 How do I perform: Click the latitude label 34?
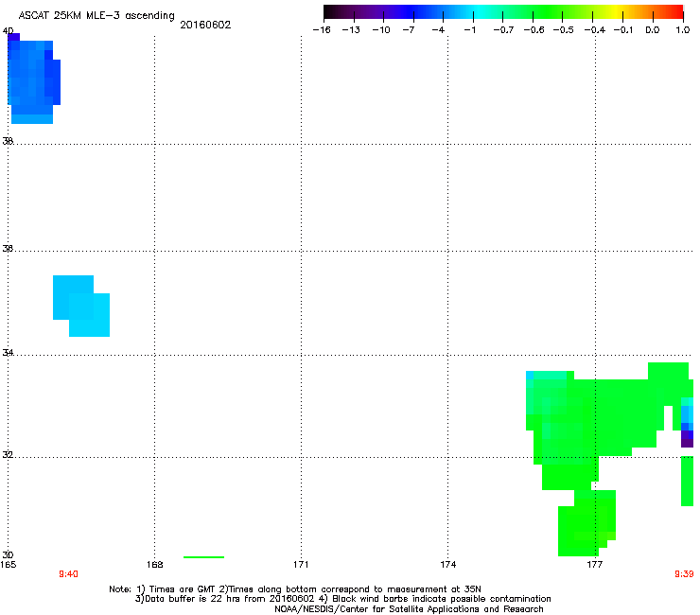pos(8,352)
